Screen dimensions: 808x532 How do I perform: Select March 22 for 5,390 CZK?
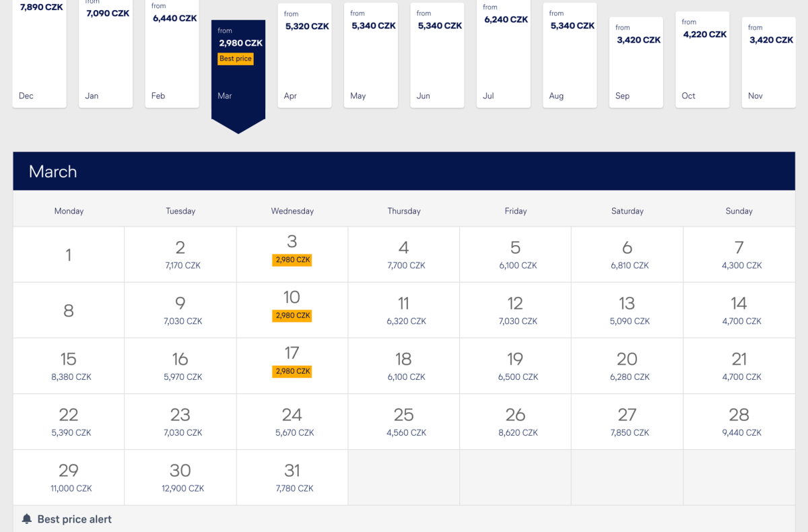[x=69, y=422]
